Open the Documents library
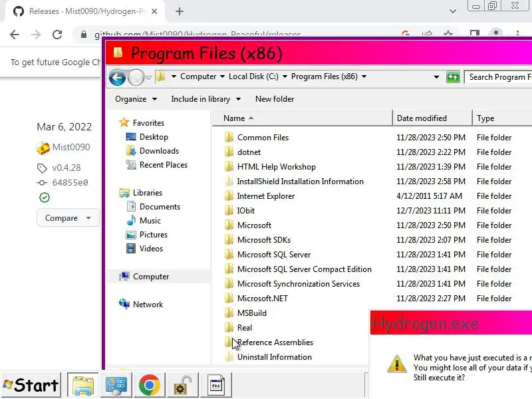Image resolution: width=532 pixels, height=399 pixels. point(160,207)
